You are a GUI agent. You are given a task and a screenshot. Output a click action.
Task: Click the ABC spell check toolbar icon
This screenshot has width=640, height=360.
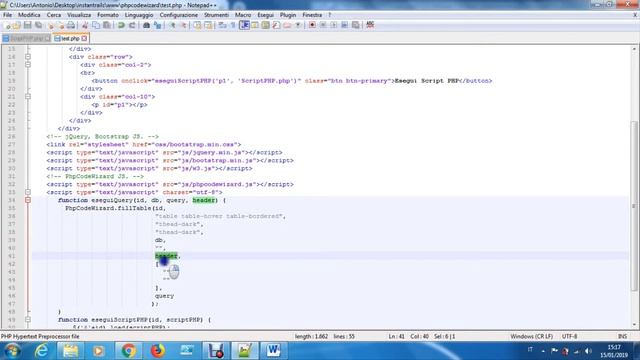click(x=370, y=25)
